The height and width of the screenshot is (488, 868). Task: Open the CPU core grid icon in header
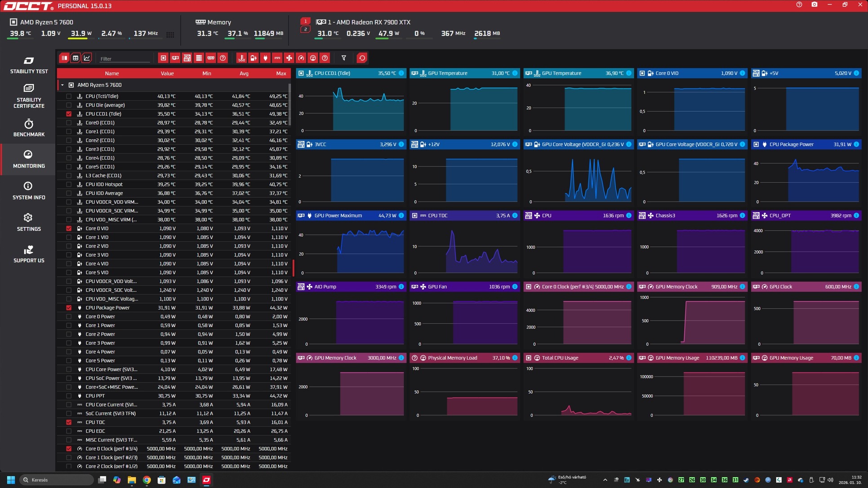(x=170, y=34)
